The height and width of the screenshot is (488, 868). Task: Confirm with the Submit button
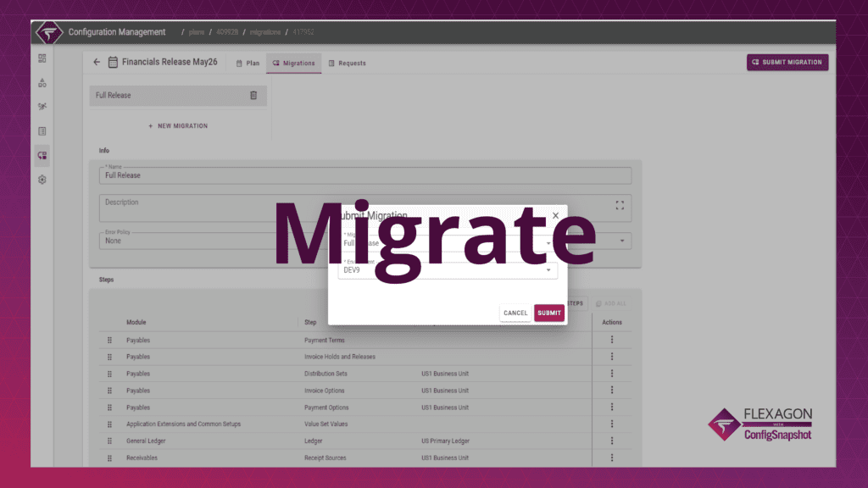(549, 313)
